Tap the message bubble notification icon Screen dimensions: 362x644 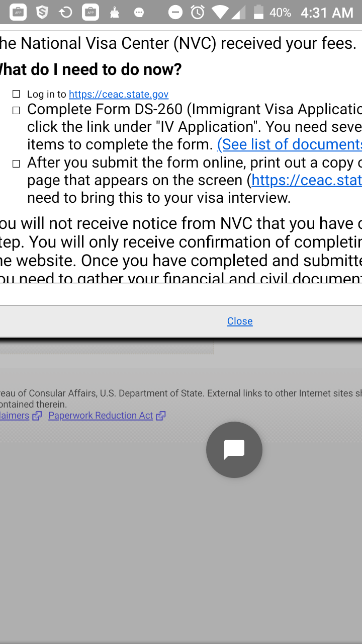[139, 13]
